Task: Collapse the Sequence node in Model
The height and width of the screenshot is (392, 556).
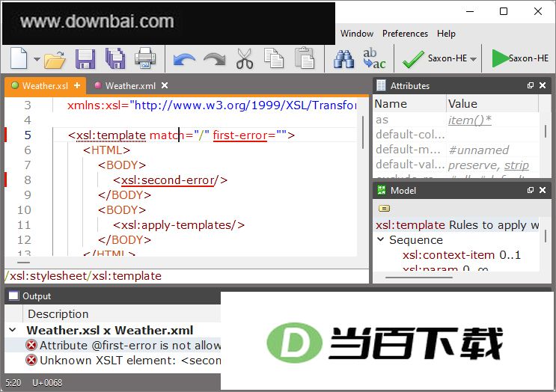Action: 380,239
